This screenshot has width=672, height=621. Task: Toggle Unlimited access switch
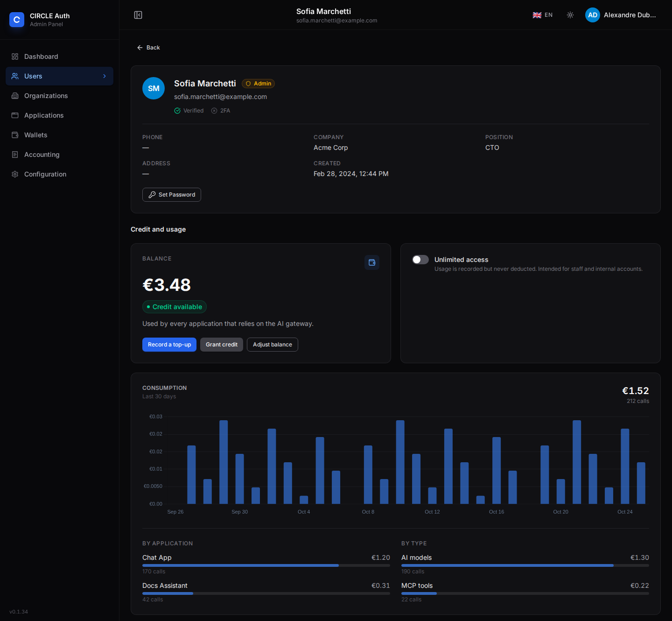point(420,260)
